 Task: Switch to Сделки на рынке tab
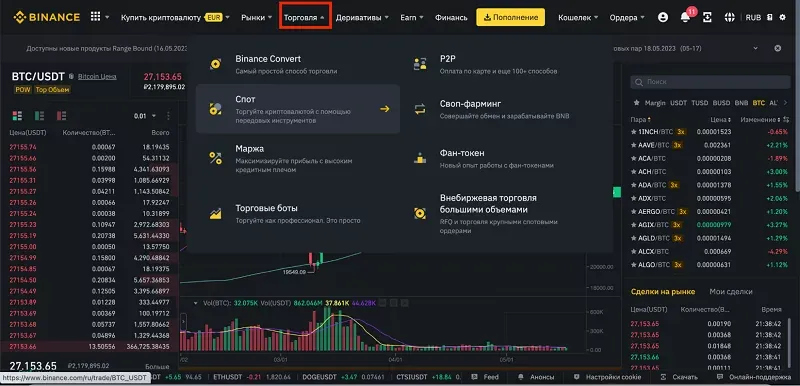663,292
